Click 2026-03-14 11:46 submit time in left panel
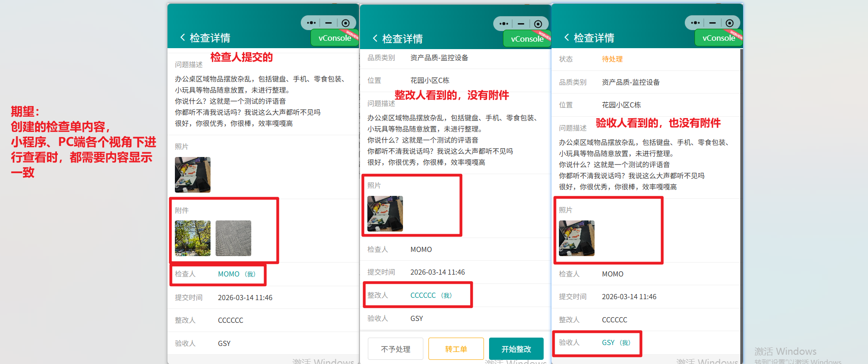The height and width of the screenshot is (364, 868). [x=245, y=298]
